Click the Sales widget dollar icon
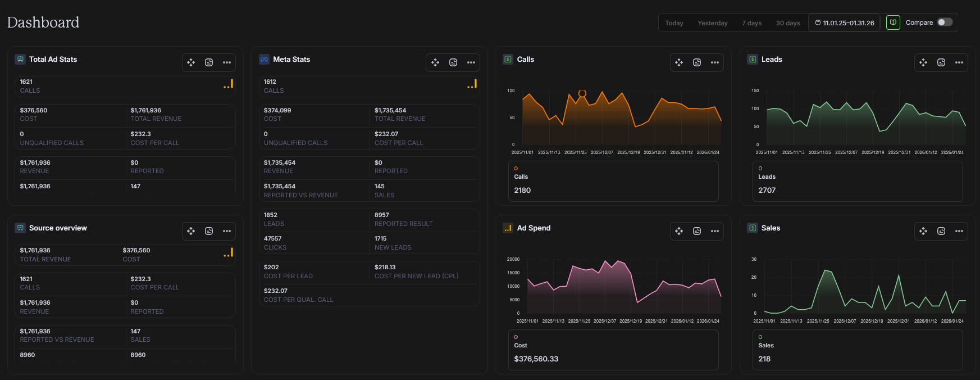This screenshot has width=980, height=380. [753, 228]
